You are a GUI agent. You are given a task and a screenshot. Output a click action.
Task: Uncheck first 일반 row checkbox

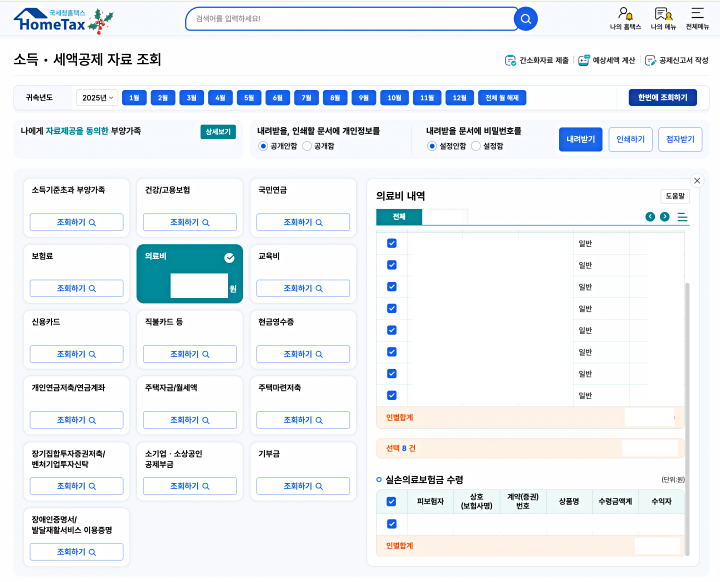[x=392, y=243]
